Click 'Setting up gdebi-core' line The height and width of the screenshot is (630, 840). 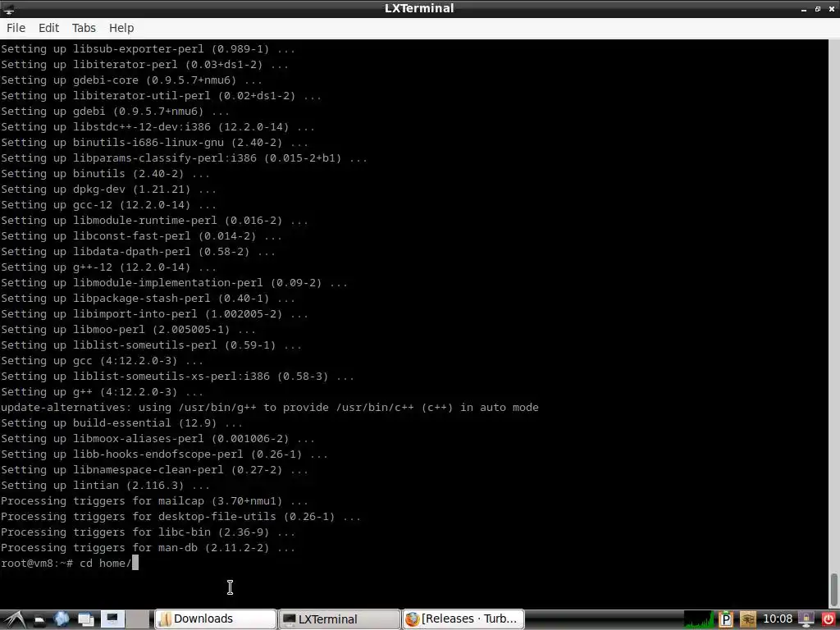pos(131,80)
